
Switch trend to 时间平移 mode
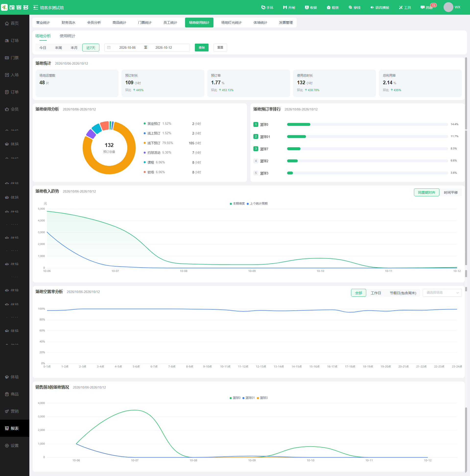click(x=451, y=192)
